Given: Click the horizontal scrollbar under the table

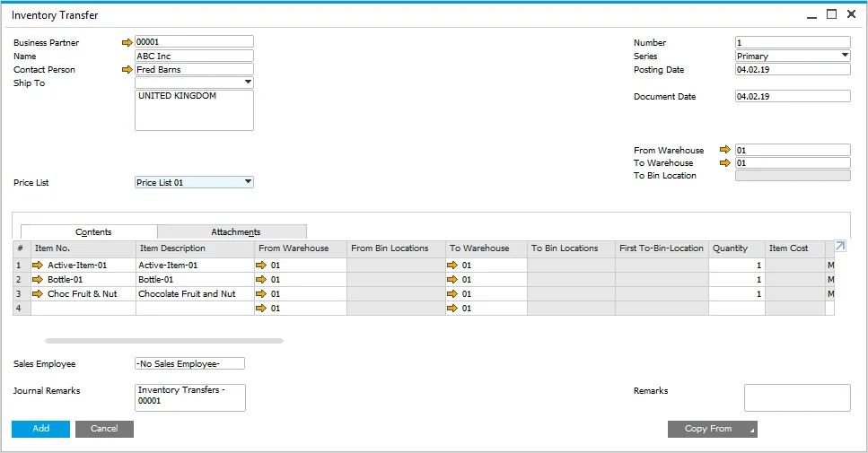Looking at the screenshot, I should click(163, 341).
